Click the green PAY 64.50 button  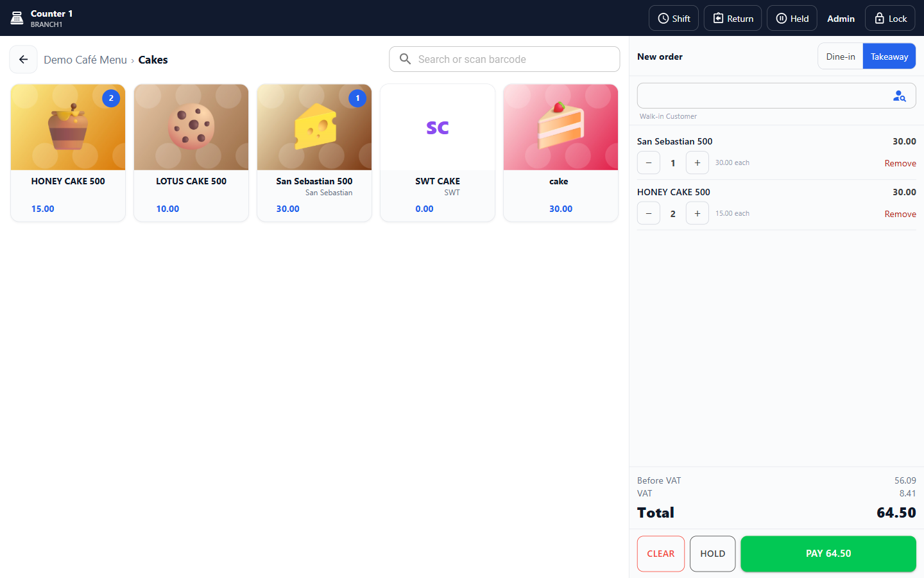pyautogui.click(x=828, y=554)
